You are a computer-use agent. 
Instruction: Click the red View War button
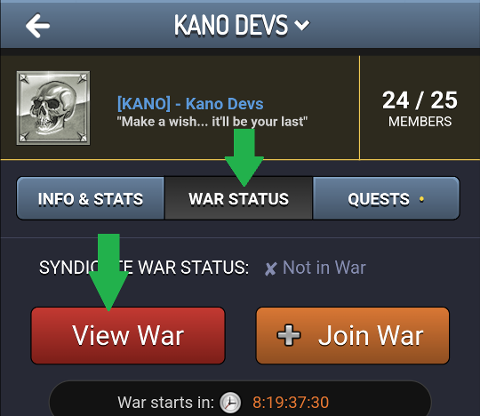click(128, 336)
